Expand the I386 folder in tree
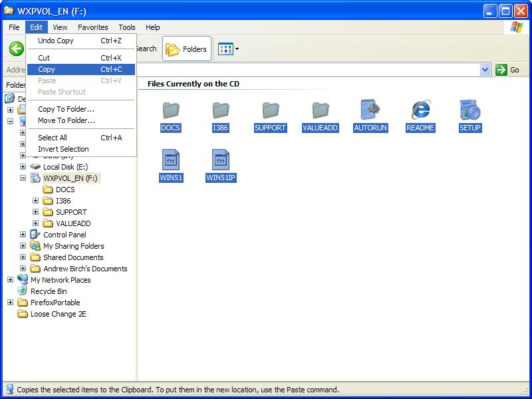The height and width of the screenshot is (399, 532). pyautogui.click(x=35, y=201)
